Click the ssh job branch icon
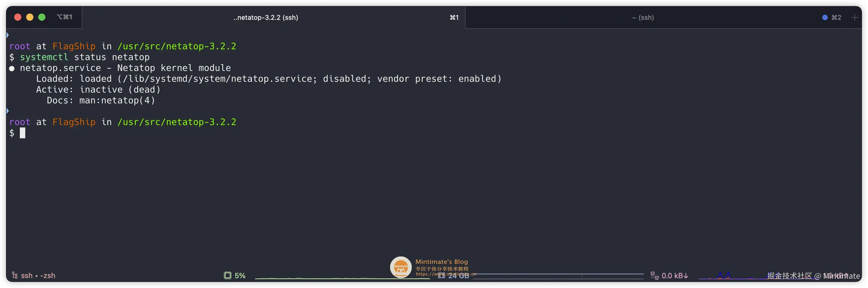This screenshot has width=868, height=288. (14, 276)
